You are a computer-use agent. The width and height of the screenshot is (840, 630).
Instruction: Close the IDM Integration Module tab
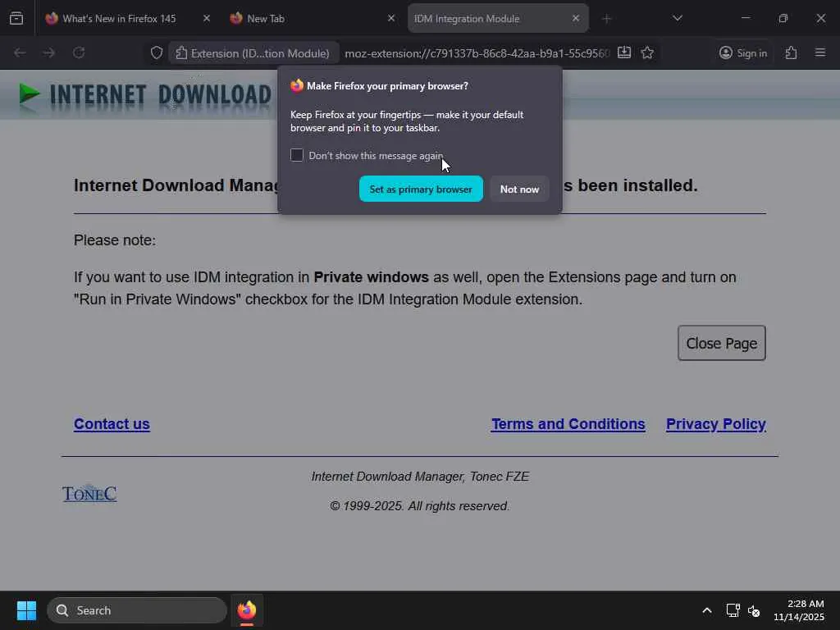pyautogui.click(x=575, y=18)
